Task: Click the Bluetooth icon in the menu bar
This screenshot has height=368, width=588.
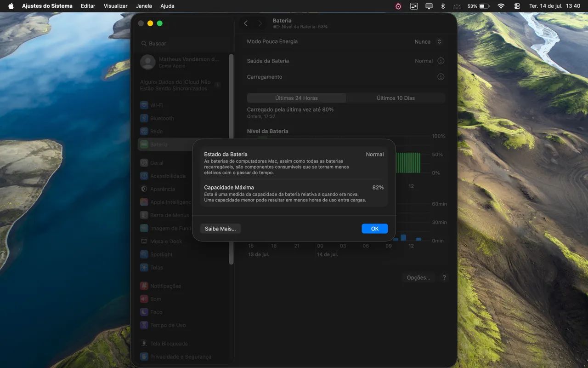Action: (x=443, y=6)
